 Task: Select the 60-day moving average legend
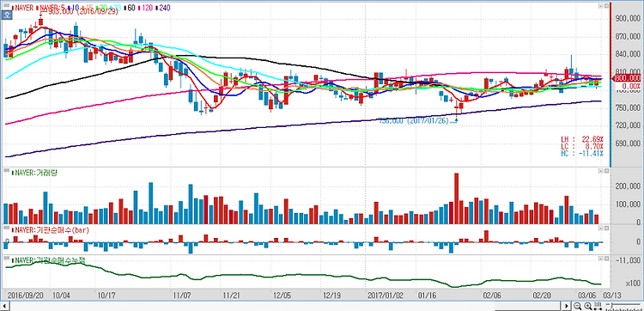(130, 8)
